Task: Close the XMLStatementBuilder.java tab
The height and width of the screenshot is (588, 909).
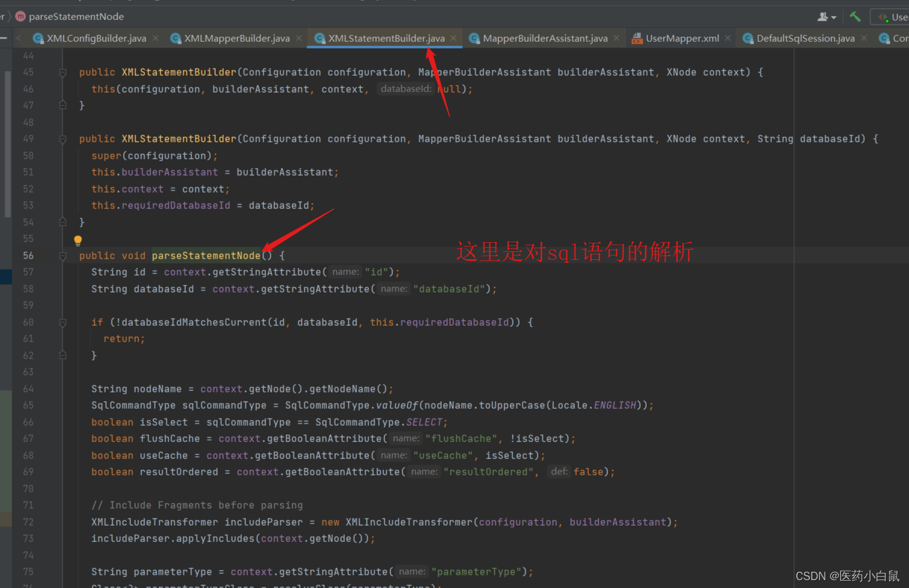Action: (454, 38)
